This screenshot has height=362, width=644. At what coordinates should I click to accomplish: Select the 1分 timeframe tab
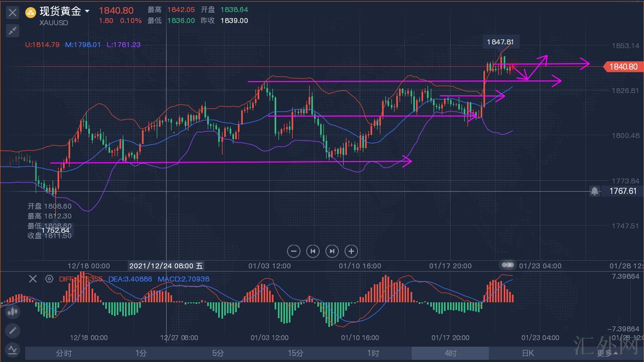[x=141, y=353]
